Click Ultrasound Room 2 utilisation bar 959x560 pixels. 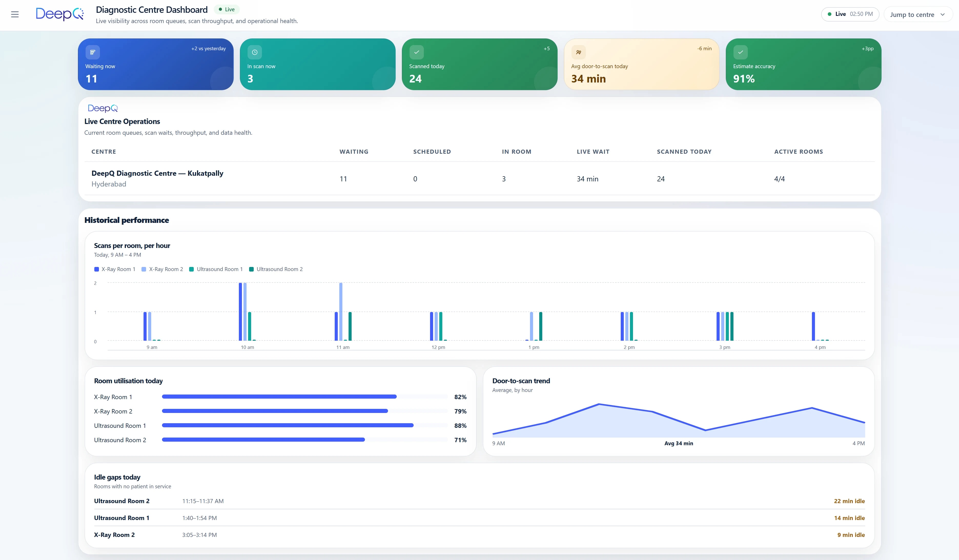pyautogui.click(x=305, y=440)
